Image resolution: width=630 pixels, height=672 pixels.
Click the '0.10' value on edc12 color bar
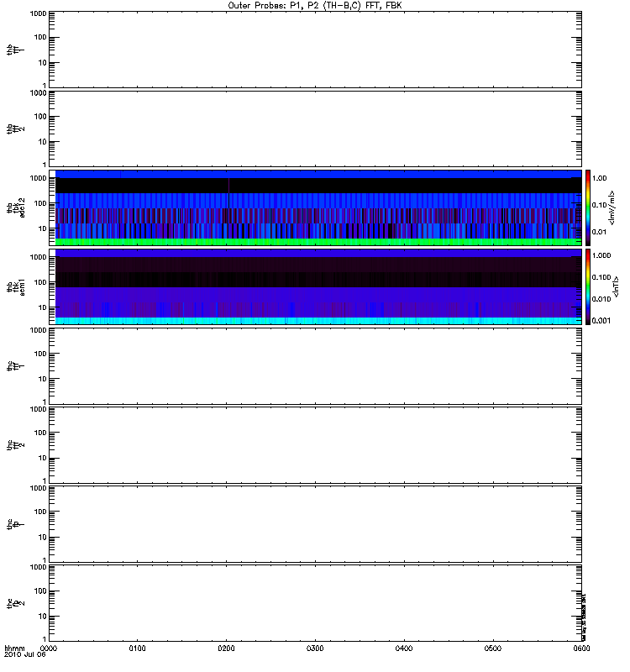point(599,205)
